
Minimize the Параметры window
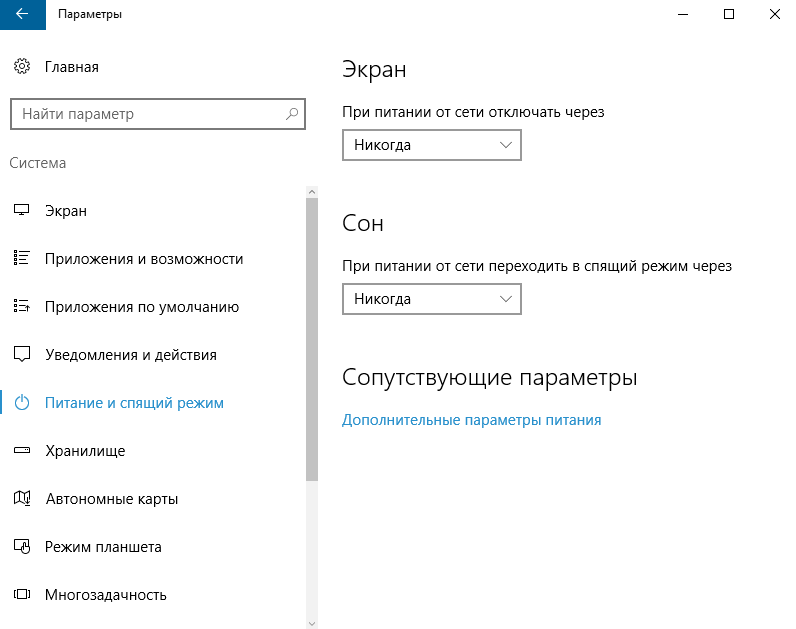[x=683, y=14]
